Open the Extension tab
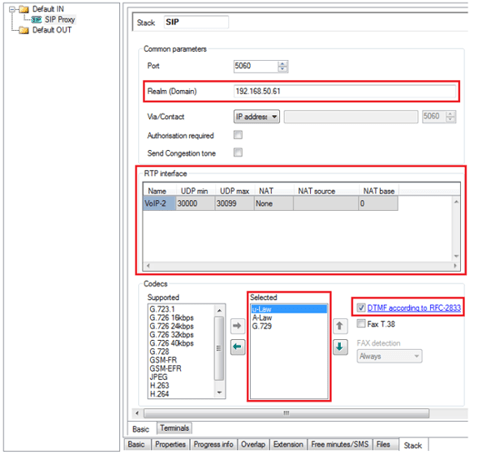Image resolution: width=500 pixels, height=460 pixels. (288, 444)
